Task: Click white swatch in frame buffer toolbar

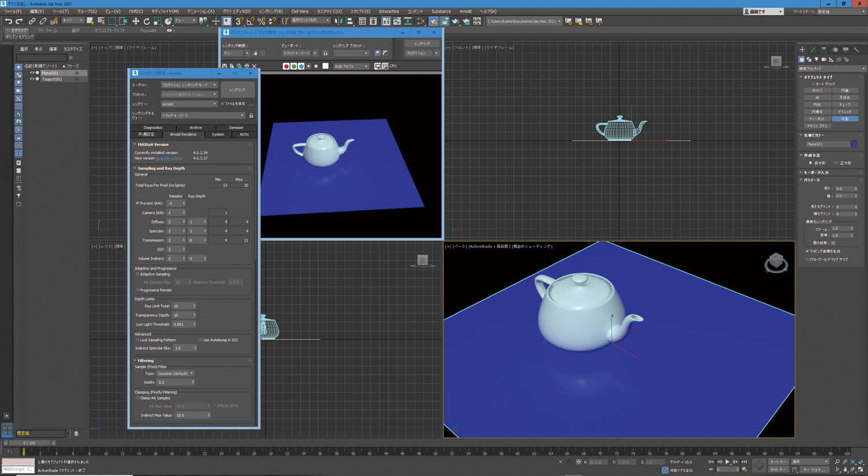Action: (325, 66)
